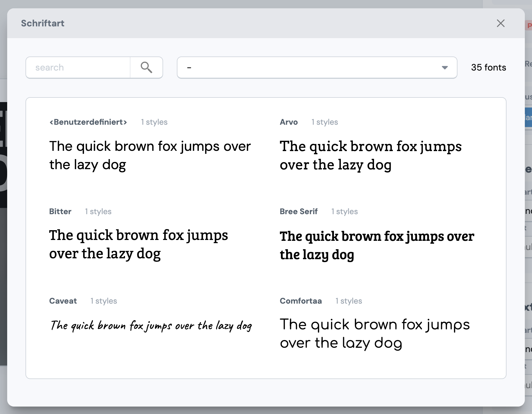532x414 pixels.
Task: Choose the <Benutzerdefiniert> custom font entry
Action: click(x=88, y=122)
